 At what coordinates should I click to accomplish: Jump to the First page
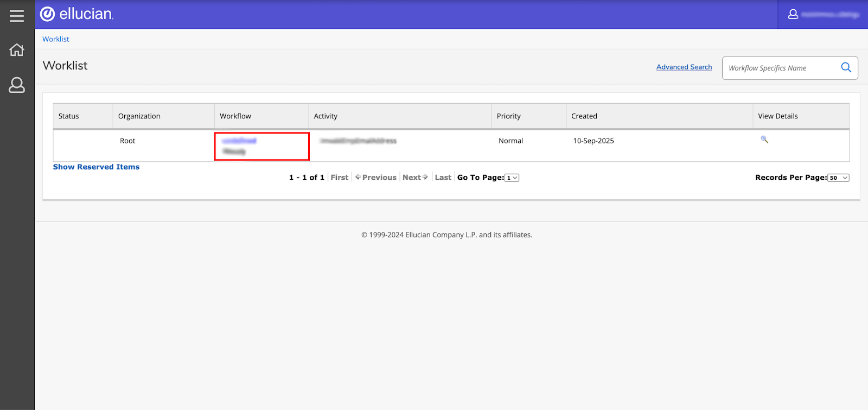pos(340,178)
